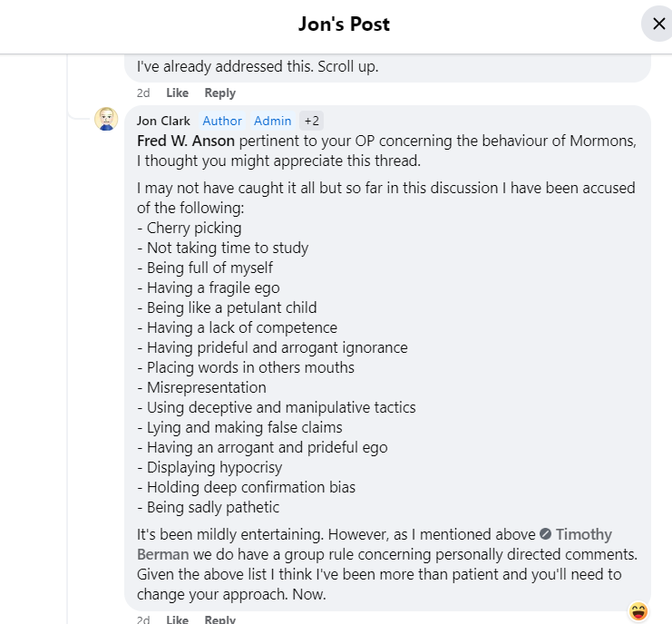Viewport: 672px width, 624px height.
Task: Open Jon Clark's profile avatar
Action: 106,119
